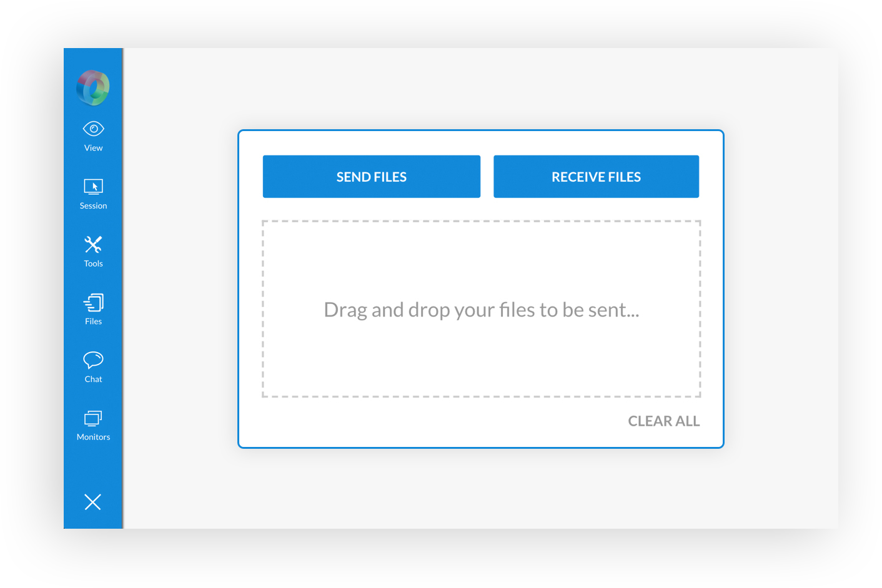882x588 pixels.
Task: Select the View menu entry
Action: pos(92,148)
